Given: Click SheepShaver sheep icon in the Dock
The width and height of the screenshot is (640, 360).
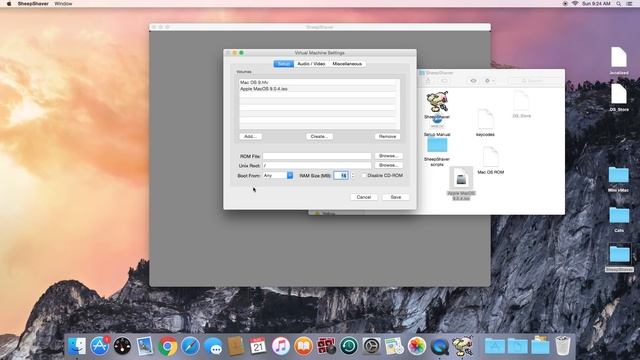Looking at the screenshot, I should 462,346.
